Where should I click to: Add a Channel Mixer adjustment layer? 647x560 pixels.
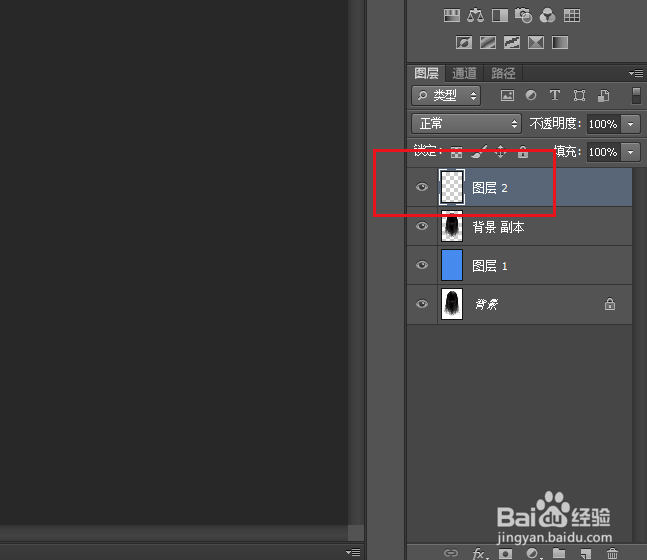click(x=548, y=16)
